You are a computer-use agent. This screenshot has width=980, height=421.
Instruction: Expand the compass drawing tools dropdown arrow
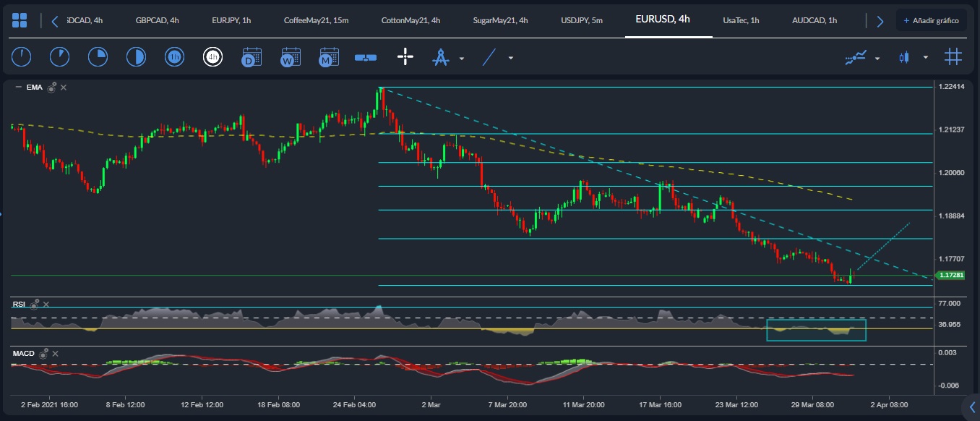click(x=462, y=58)
